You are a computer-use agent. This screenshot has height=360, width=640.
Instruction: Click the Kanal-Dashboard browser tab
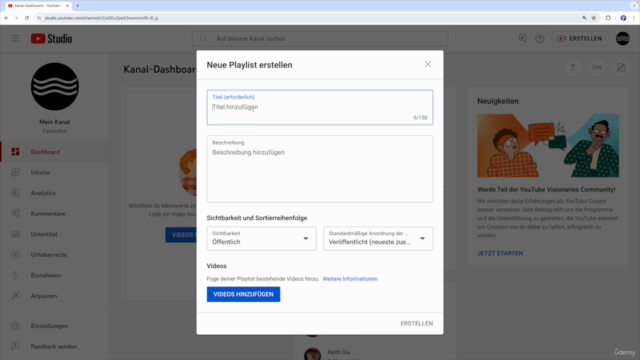pyautogui.click(x=38, y=6)
